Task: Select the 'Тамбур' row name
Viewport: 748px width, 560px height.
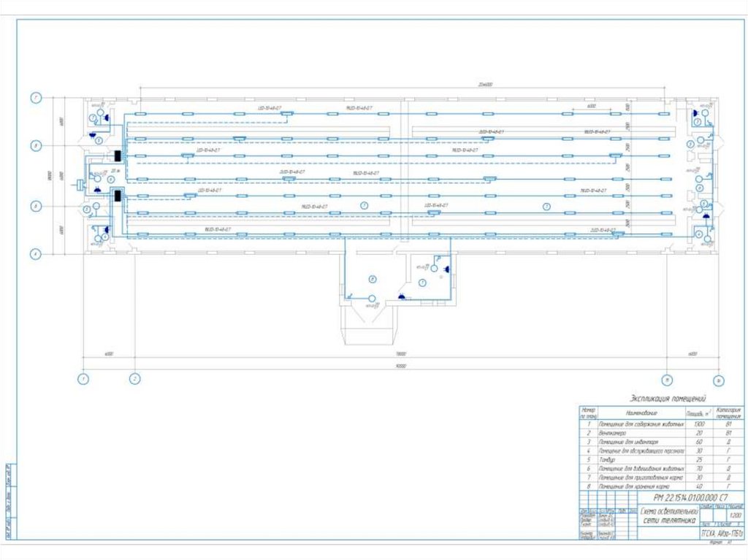Action: tap(607, 460)
